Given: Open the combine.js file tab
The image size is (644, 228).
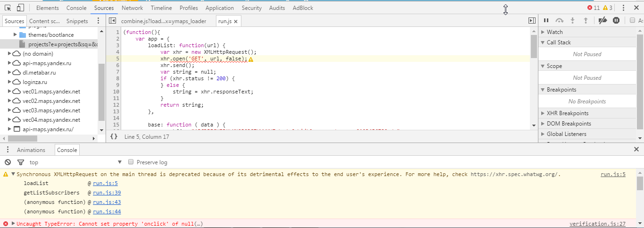Looking at the screenshot, I should [x=164, y=21].
